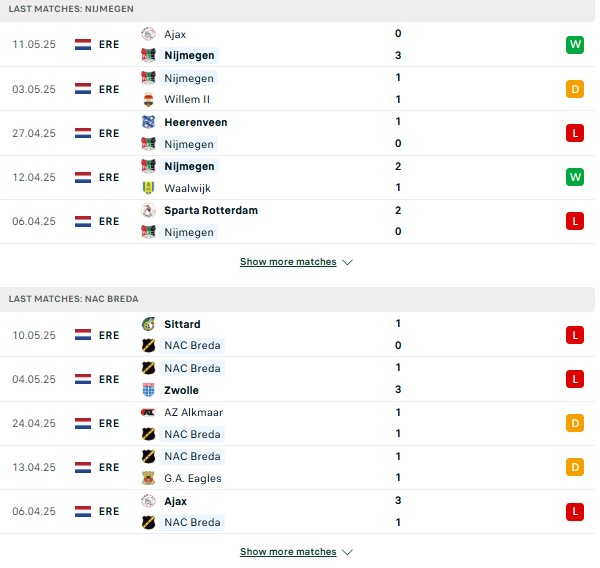Screen dimensions: 600x568
Task: Click the Heerenveen club crest
Action: tap(148, 122)
